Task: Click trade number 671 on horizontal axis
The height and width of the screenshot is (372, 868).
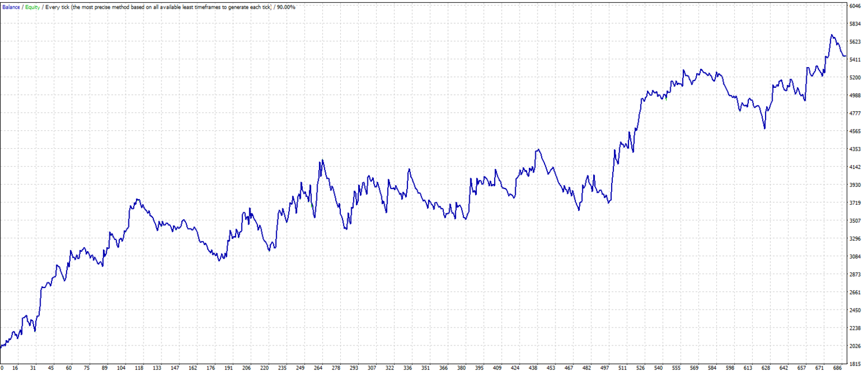Action: click(819, 368)
